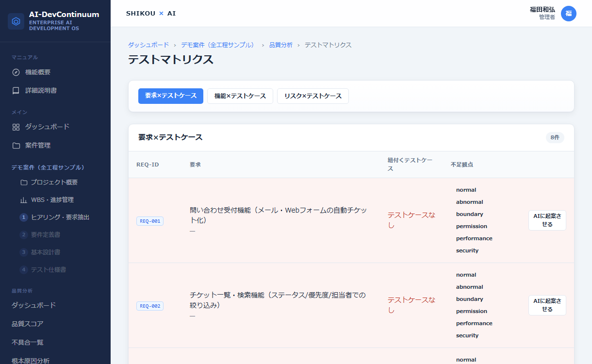The height and width of the screenshot is (364, 592).
Task: Click the チケット一覧・検索機能 requirement text
Action: (x=278, y=300)
